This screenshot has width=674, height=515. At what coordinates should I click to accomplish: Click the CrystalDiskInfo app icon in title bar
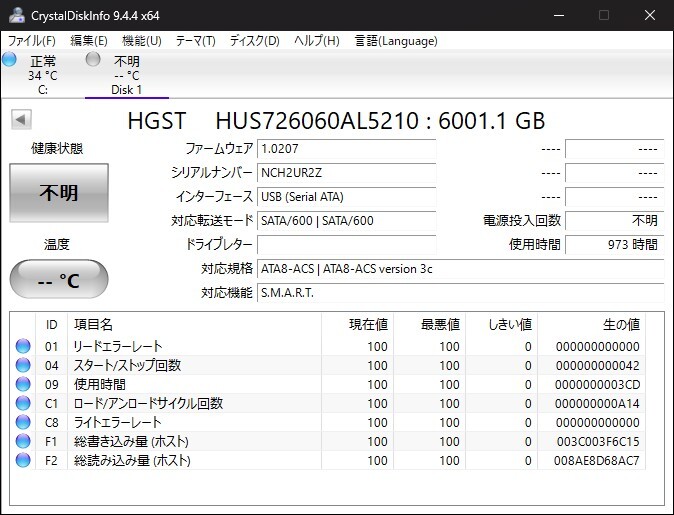click(15, 15)
